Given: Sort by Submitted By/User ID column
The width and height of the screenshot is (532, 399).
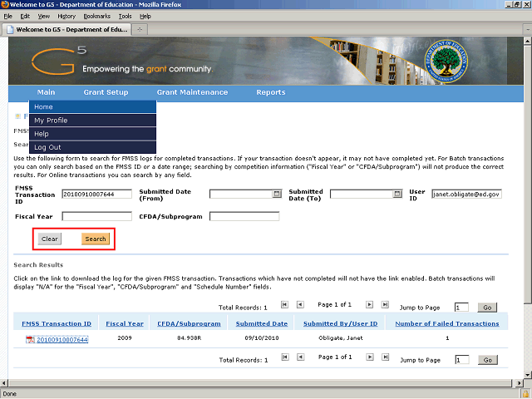Looking at the screenshot, I should pos(340,323).
